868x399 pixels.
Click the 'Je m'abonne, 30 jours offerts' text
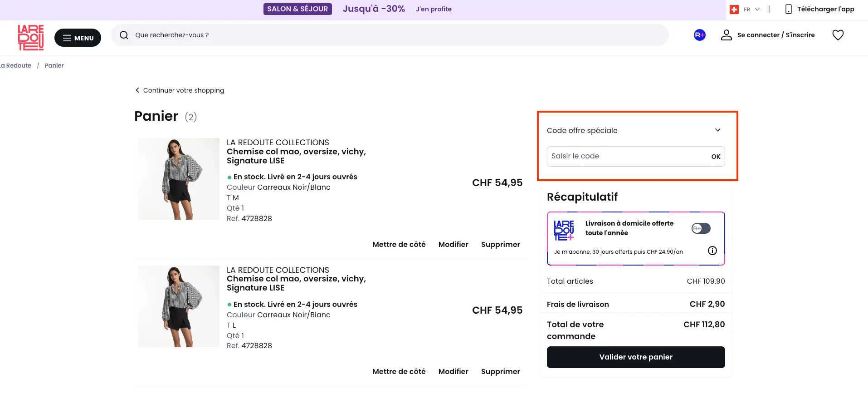click(619, 252)
